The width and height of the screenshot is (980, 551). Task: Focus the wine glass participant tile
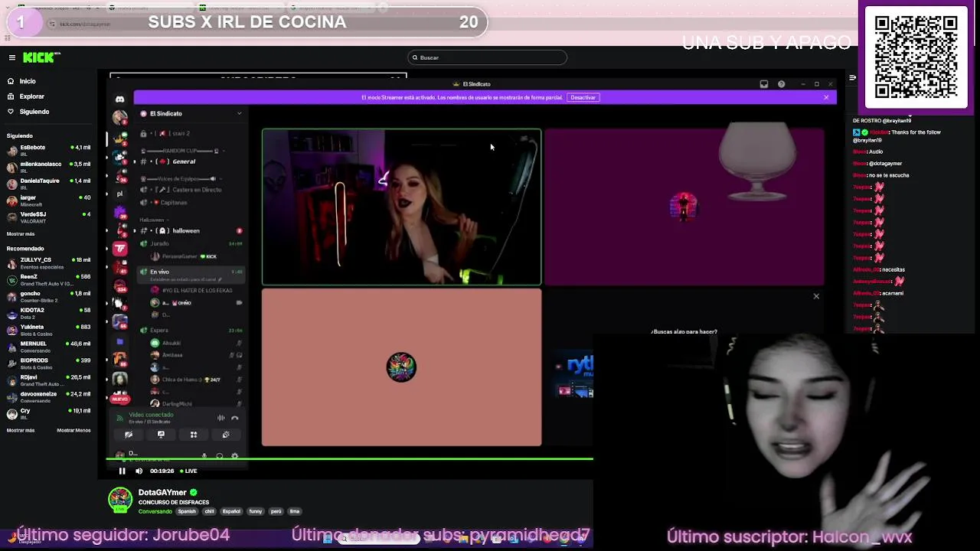[x=684, y=207]
